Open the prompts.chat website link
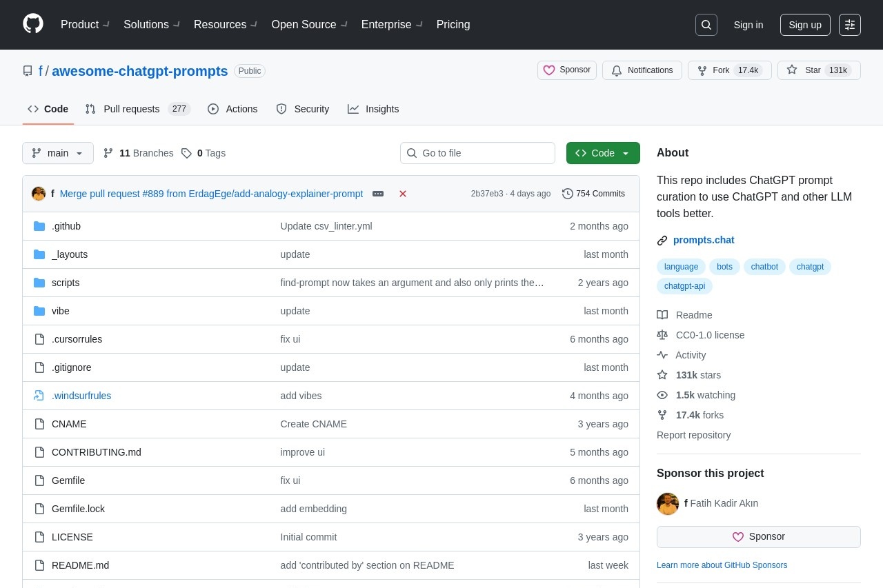 (x=704, y=240)
